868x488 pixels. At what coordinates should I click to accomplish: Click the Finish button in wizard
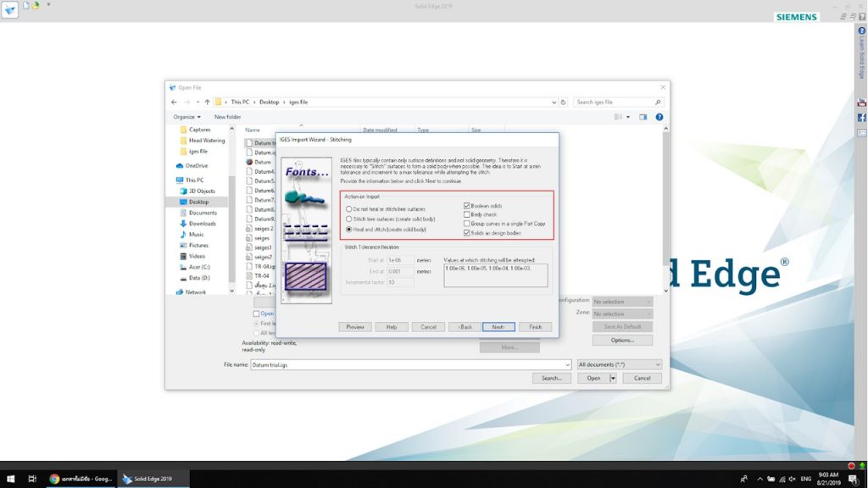pyautogui.click(x=536, y=327)
